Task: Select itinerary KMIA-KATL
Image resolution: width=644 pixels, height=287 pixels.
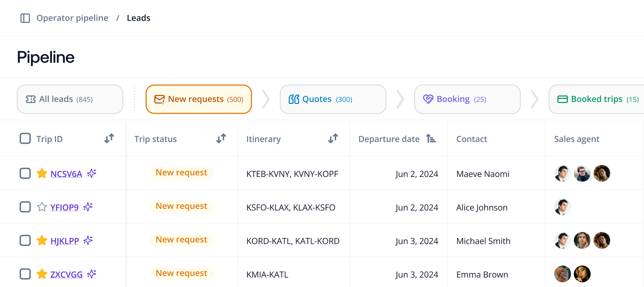Action: 267,275
